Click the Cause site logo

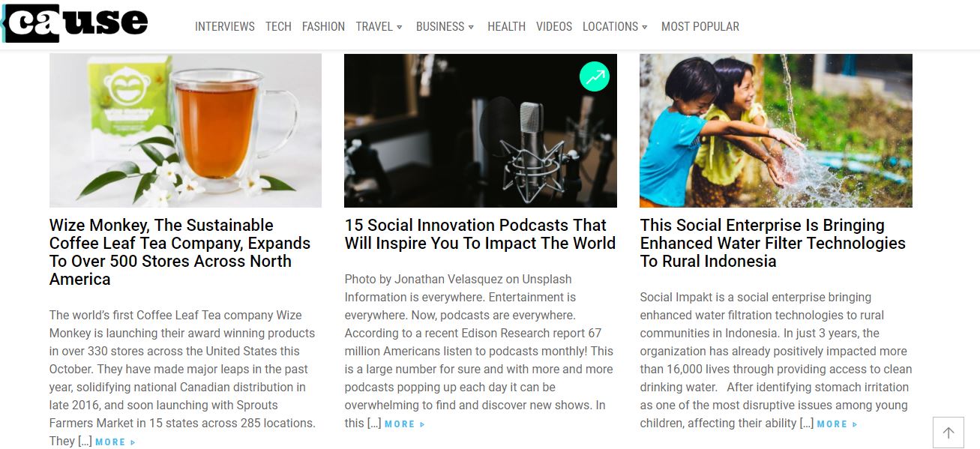pos(75,23)
